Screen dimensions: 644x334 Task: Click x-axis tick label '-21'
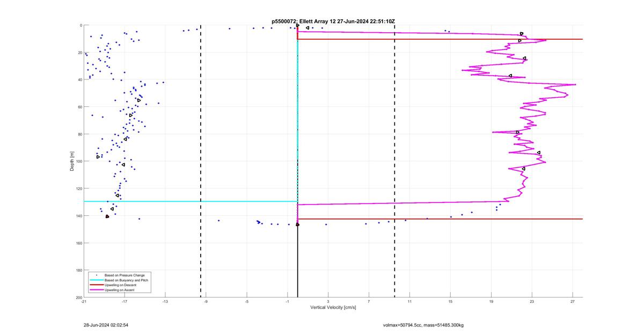84,301
